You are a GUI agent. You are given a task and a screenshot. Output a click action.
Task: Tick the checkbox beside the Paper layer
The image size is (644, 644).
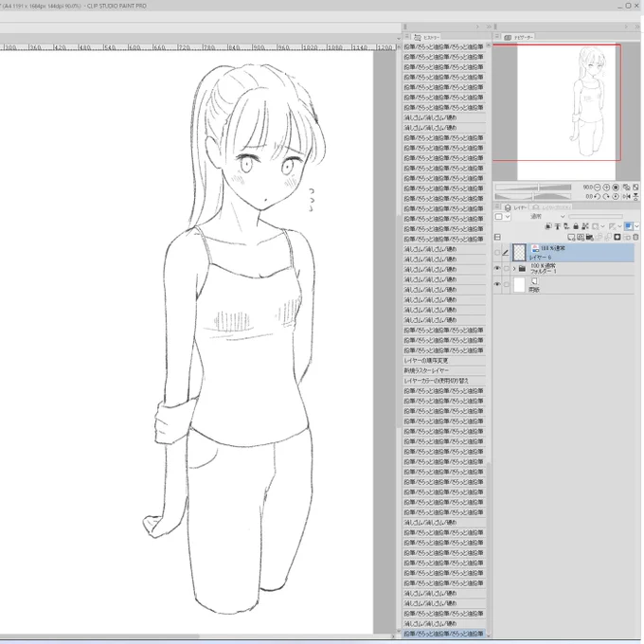506,284
